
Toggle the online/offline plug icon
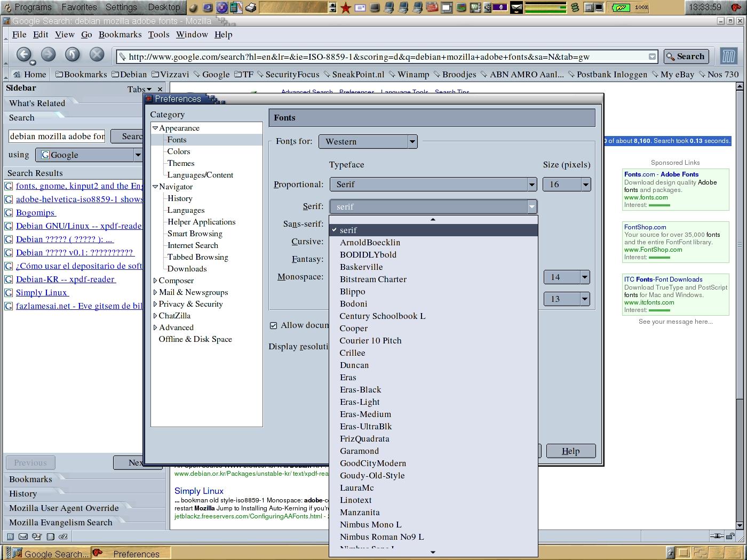[x=717, y=536]
